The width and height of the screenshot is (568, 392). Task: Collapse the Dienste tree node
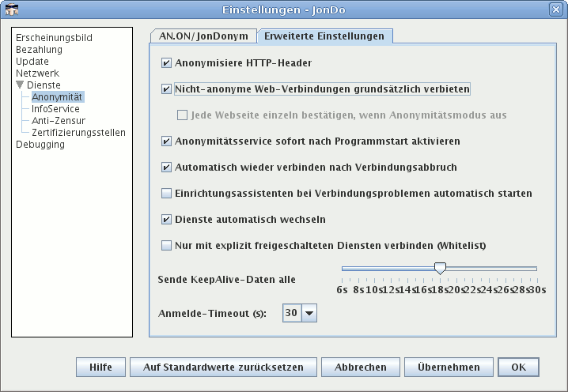[x=20, y=85]
